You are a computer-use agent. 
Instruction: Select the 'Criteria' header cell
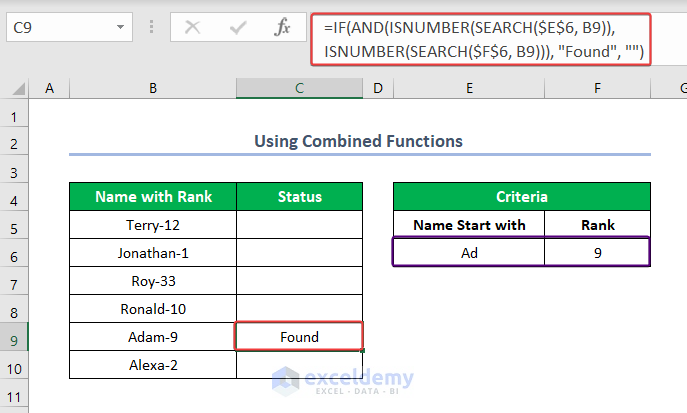(x=522, y=197)
